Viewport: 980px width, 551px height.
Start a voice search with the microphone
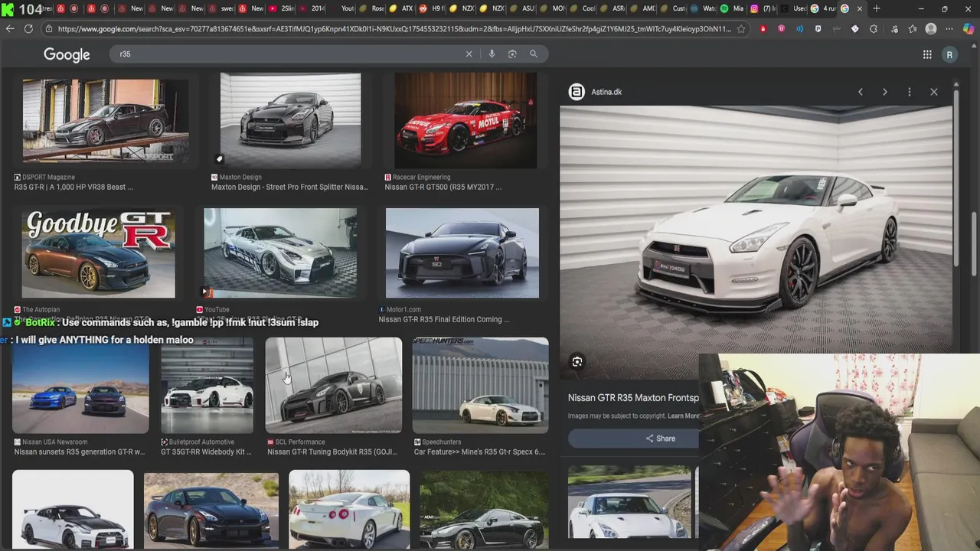click(x=492, y=54)
